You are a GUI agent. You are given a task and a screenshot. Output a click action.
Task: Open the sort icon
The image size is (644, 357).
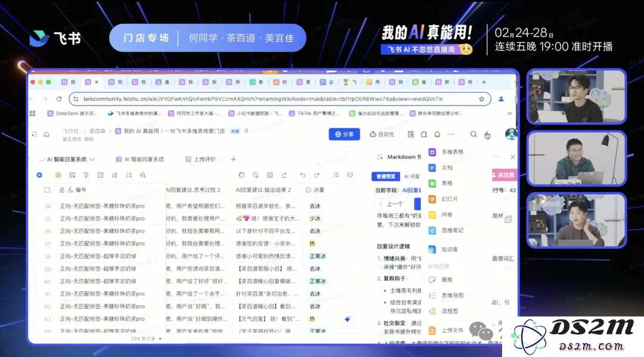coord(114,175)
